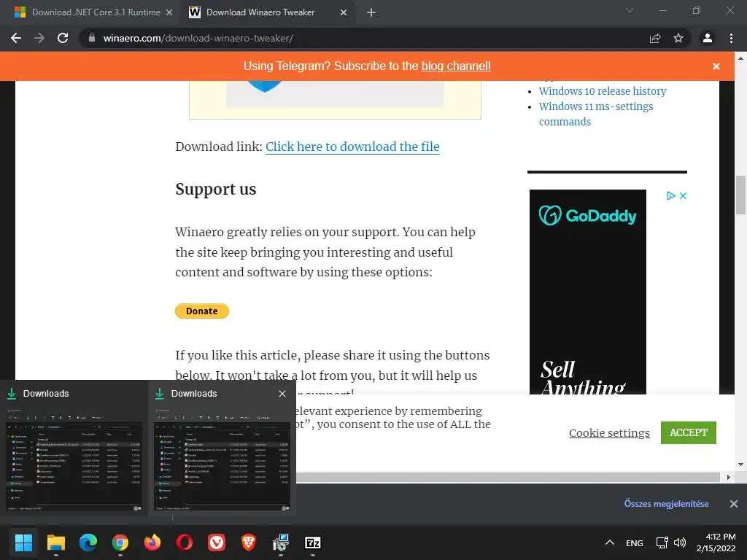The height and width of the screenshot is (560, 747).
Task: Click Összes megjelenítése in the downloads bar
Action: click(x=667, y=503)
